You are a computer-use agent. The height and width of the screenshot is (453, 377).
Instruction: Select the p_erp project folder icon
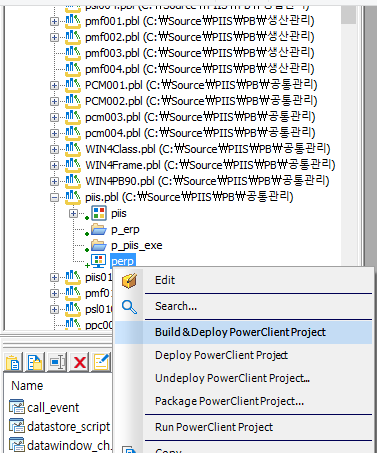tap(99, 229)
